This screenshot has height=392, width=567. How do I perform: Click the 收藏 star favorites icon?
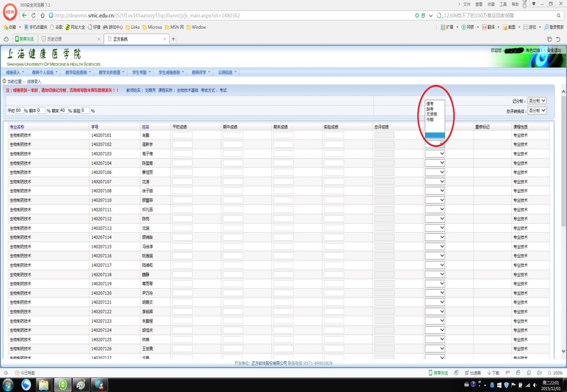point(10,27)
